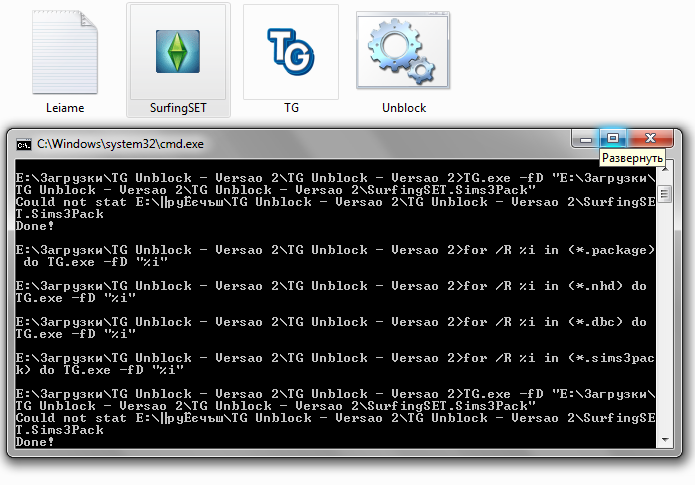Minimize the cmd.exe console window

tap(585, 138)
